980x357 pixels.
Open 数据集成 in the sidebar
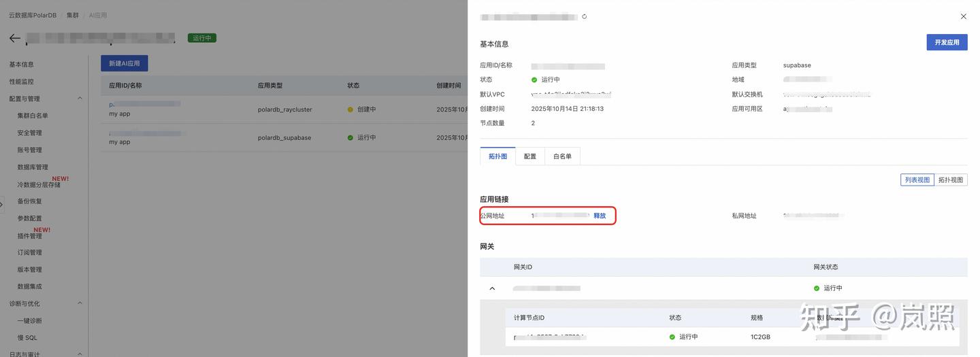click(x=30, y=286)
